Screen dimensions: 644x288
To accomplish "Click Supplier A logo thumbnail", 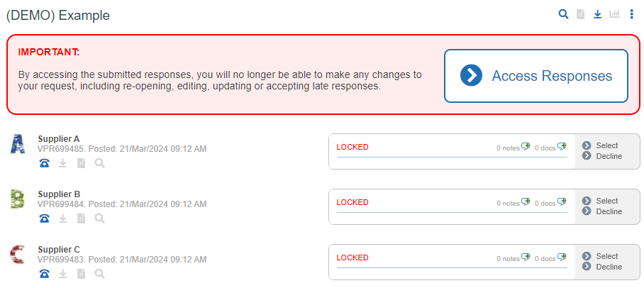I will pyautogui.click(x=17, y=144).
